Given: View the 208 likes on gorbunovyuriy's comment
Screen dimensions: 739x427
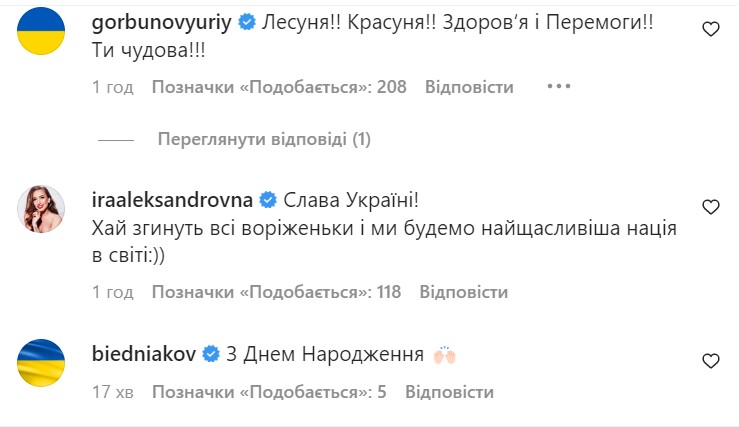Looking at the screenshot, I should (x=279, y=87).
